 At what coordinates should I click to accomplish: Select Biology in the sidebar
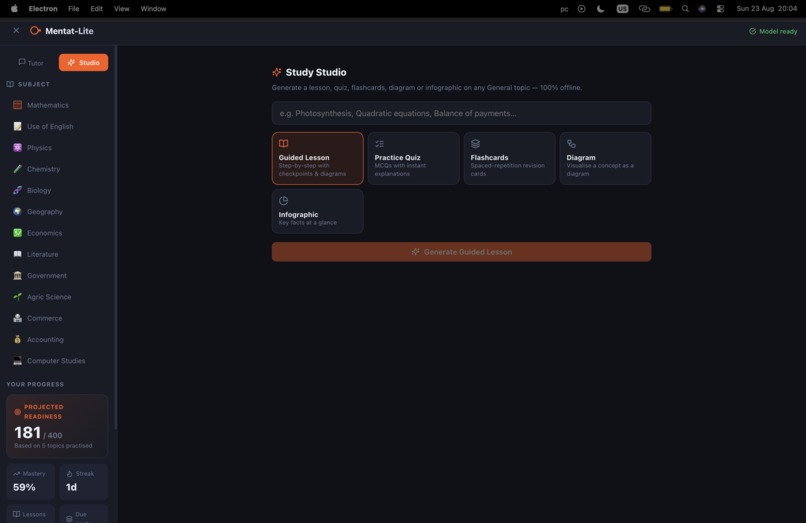[x=57, y=190]
